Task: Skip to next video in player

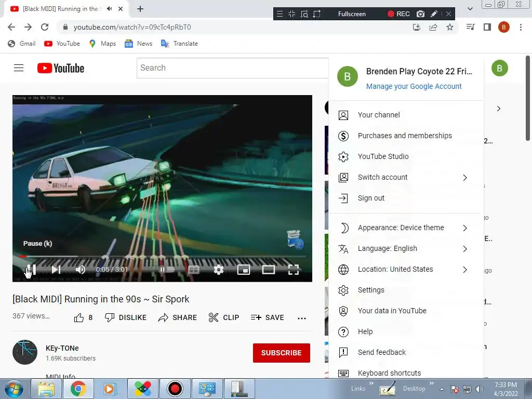Action: [56, 270]
